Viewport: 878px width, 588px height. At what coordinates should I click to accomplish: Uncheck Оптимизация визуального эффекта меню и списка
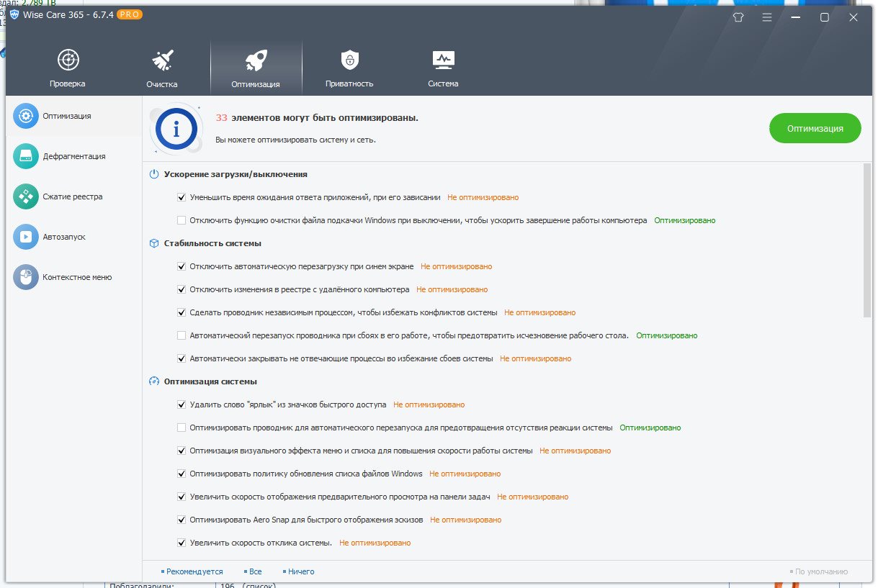click(x=182, y=451)
